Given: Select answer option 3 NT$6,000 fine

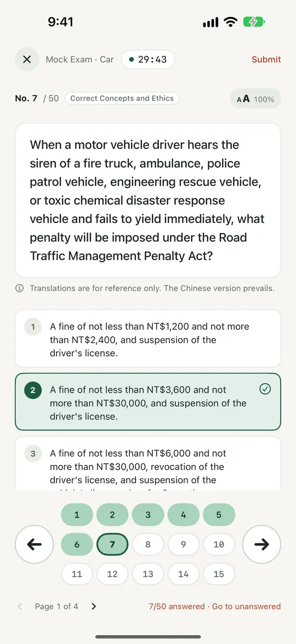Looking at the screenshot, I should tap(148, 464).
